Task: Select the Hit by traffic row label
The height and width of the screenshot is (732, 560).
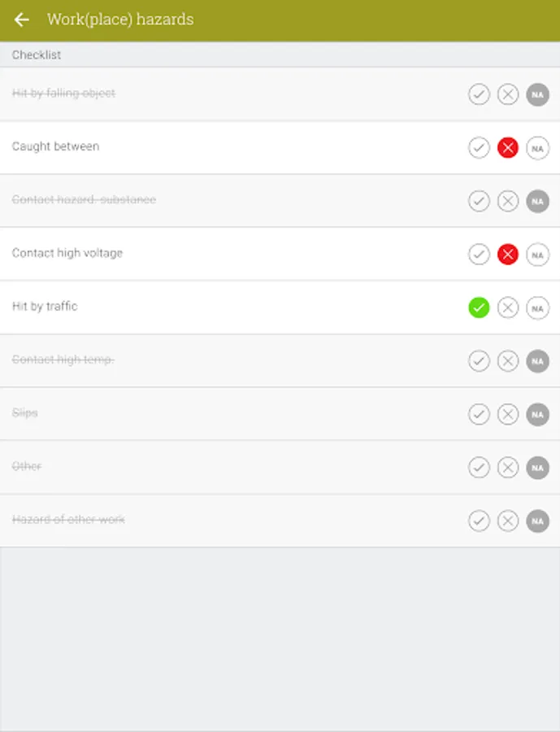Action: [x=45, y=307]
